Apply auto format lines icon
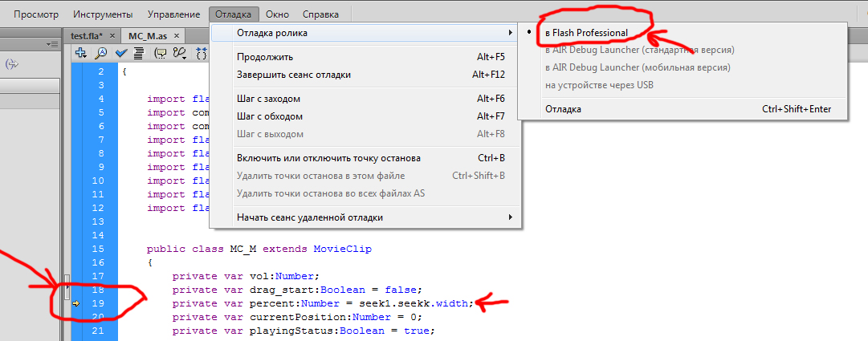This screenshot has height=341, width=868. [138, 53]
